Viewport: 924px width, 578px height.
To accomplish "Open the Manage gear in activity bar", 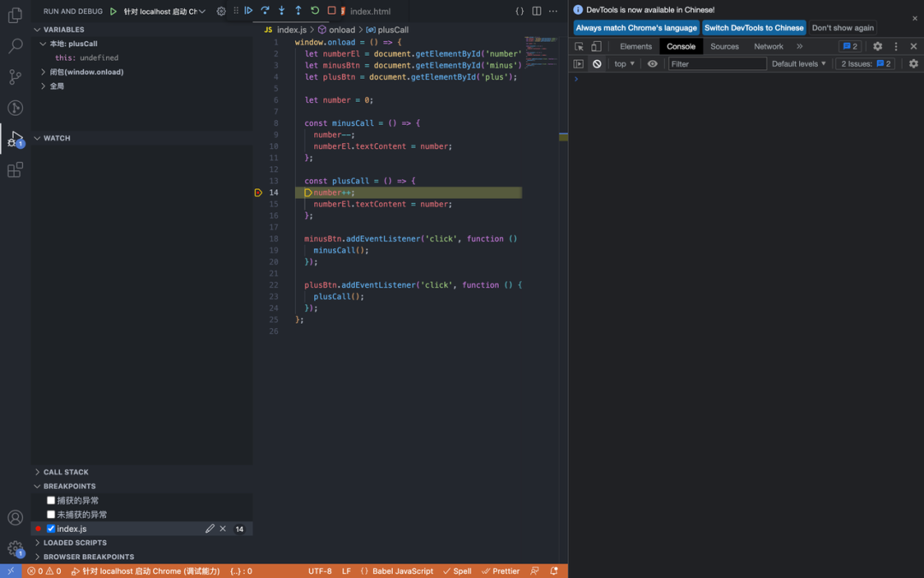I will [15, 549].
